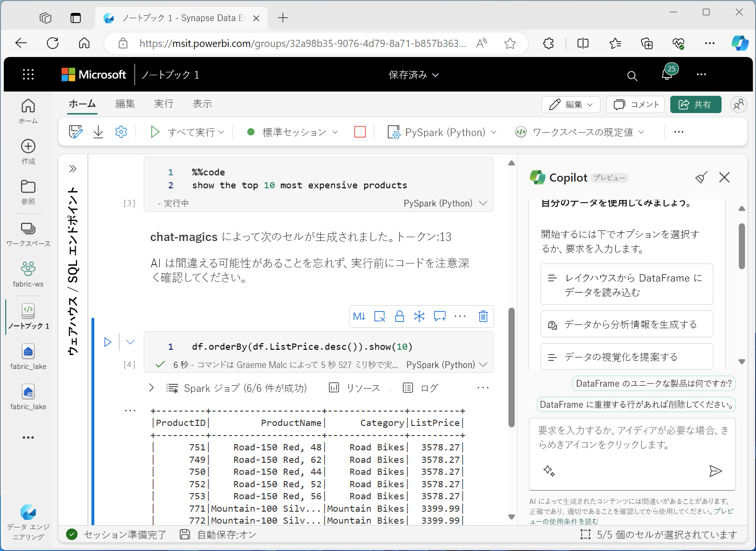Close the Copilot pane
The width and height of the screenshot is (756, 551).
(724, 178)
